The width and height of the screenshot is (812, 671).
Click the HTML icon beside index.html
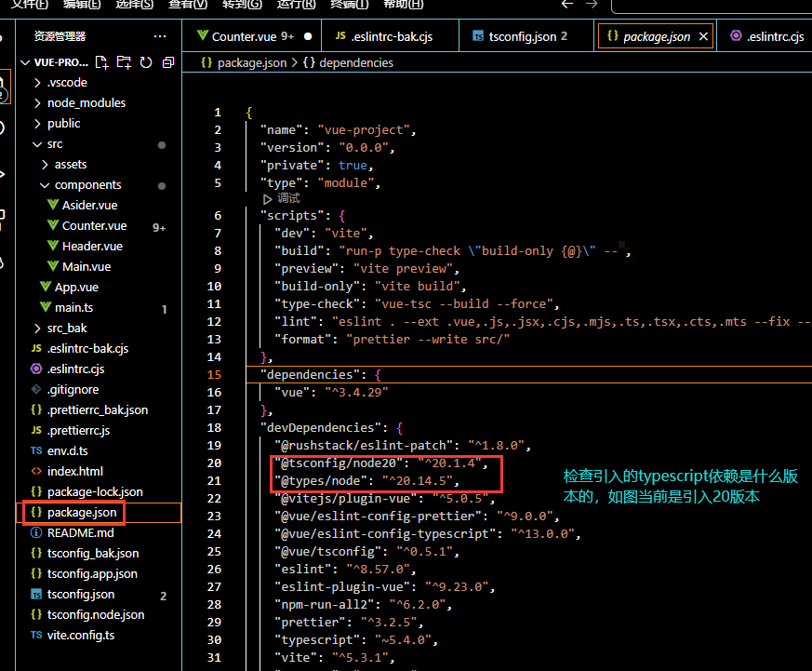click(x=36, y=471)
